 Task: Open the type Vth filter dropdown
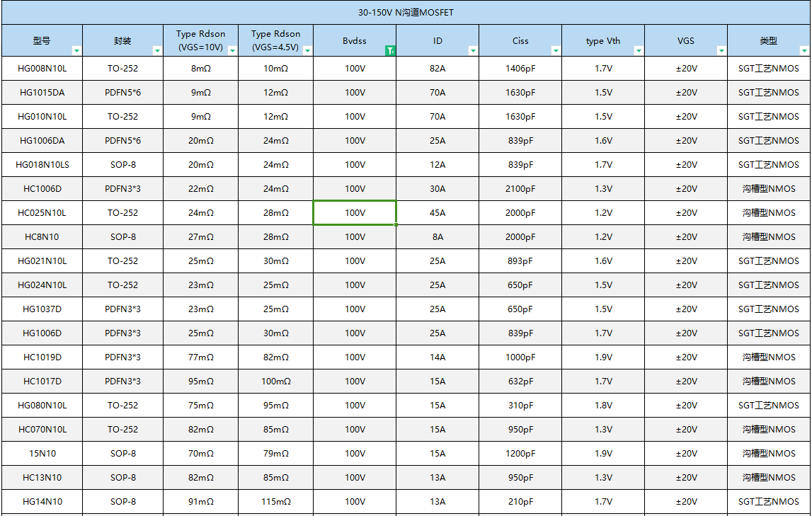[639, 50]
